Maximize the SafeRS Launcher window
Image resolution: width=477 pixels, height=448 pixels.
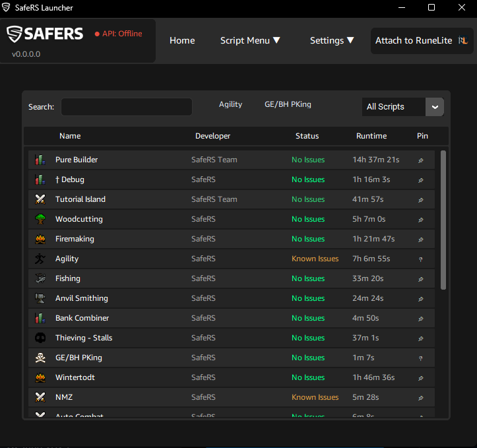point(431,8)
